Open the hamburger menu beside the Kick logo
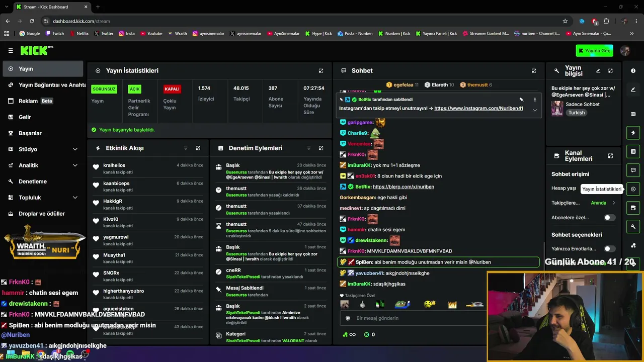Screen dimensions: 644x362 coord(11,51)
